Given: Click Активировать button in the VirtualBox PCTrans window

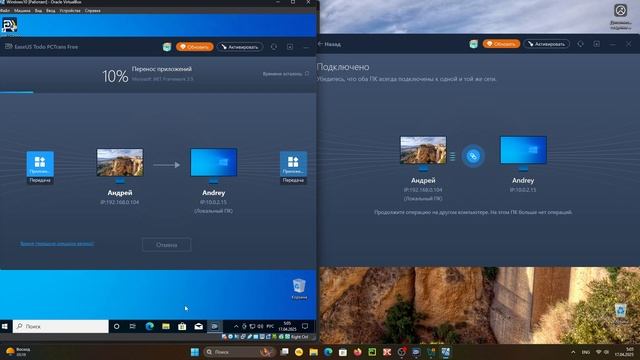Looking at the screenshot, I should [x=240, y=47].
